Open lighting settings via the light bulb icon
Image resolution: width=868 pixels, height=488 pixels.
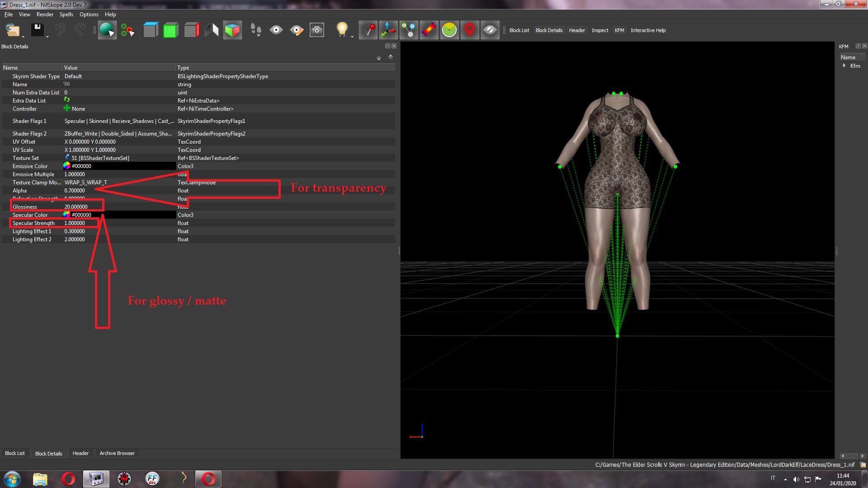(342, 30)
